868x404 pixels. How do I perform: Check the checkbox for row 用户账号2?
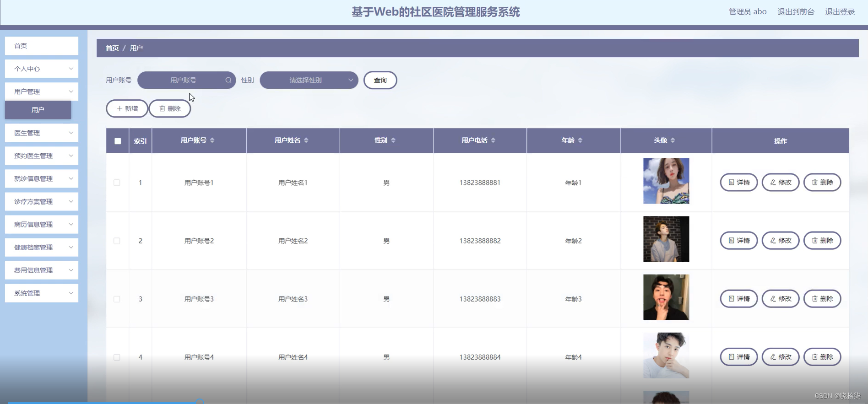(117, 241)
